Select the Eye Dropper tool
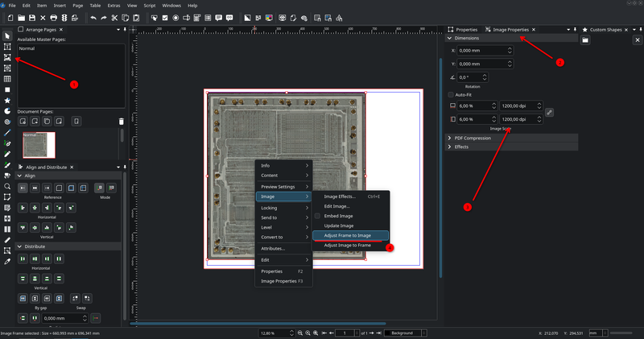Viewport: 644px width, 339px height. coord(7,262)
